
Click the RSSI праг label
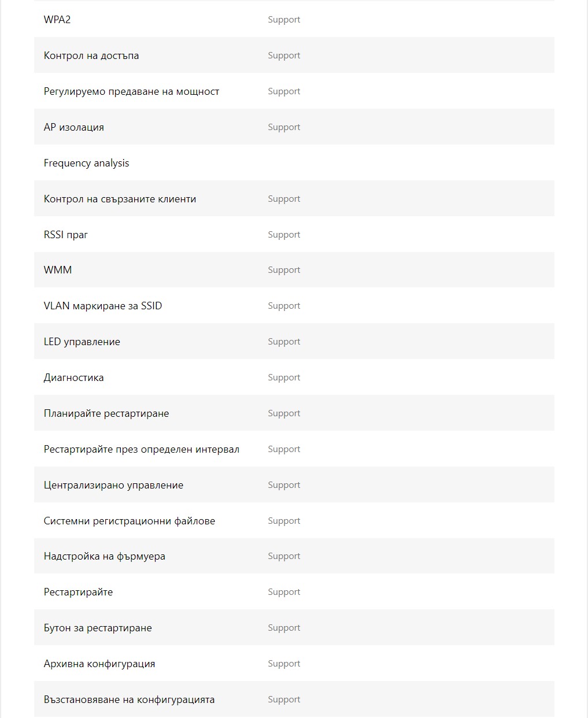point(66,235)
